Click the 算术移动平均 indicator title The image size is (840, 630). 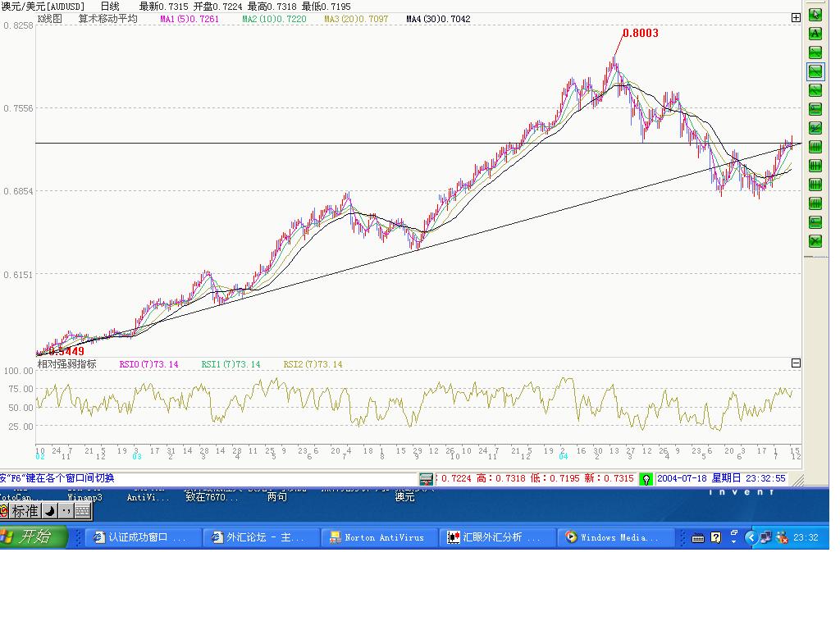[x=107, y=19]
